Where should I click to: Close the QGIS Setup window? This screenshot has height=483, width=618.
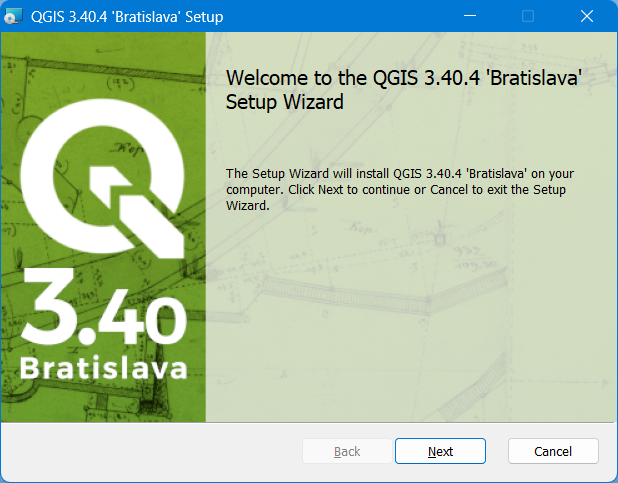(587, 16)
